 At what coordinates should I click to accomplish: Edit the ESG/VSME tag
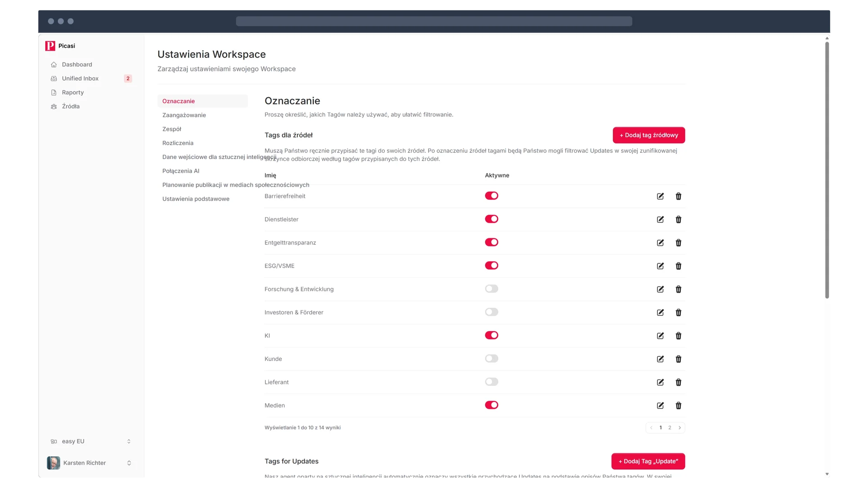(x=660, y=266)
